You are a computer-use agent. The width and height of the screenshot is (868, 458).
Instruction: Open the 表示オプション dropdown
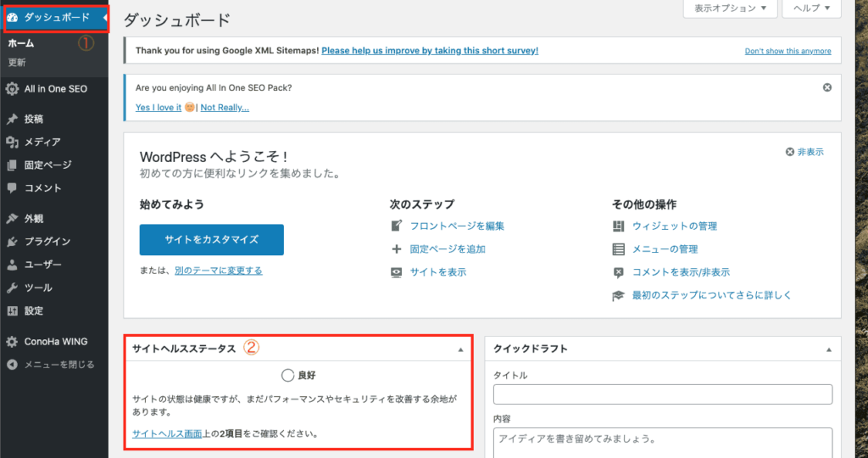click(730, 8)
